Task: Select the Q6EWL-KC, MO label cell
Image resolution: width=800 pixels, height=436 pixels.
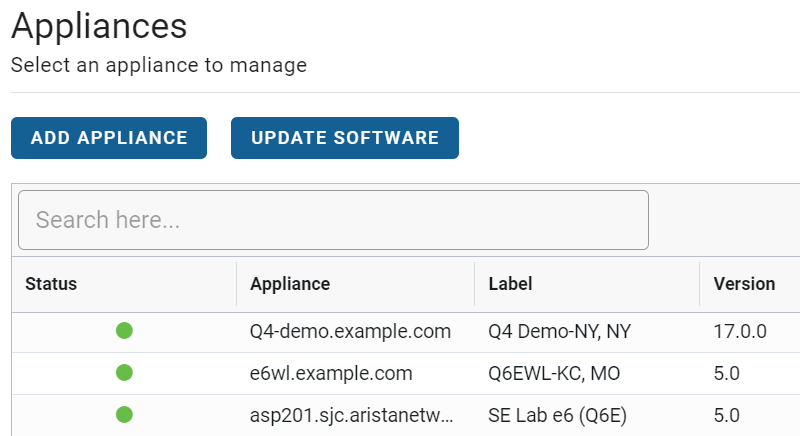Action: pyautogui.click(x=554, y=373)
